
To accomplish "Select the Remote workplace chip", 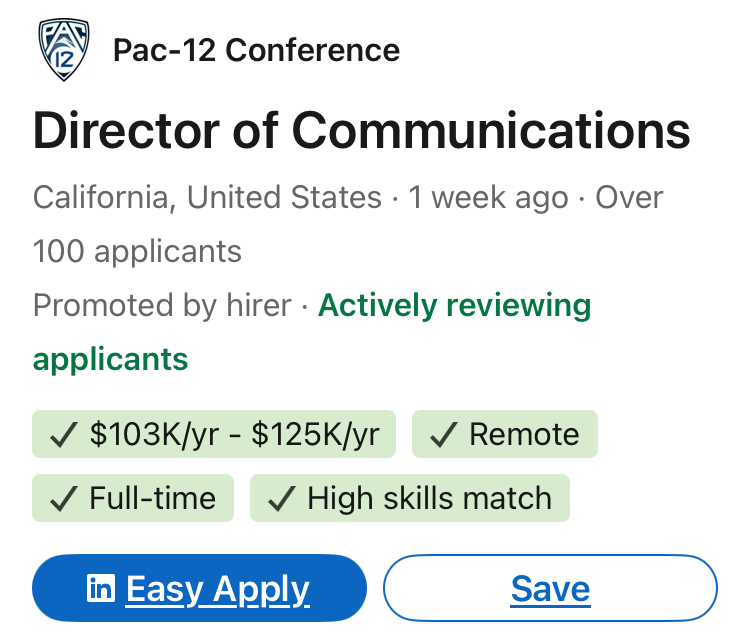I will coord(505,434).
